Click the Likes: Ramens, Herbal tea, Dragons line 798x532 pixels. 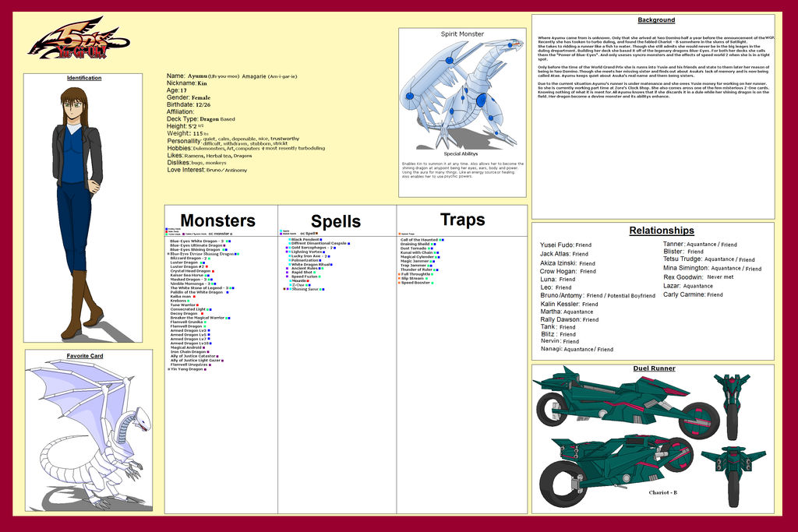pos(209,156)
